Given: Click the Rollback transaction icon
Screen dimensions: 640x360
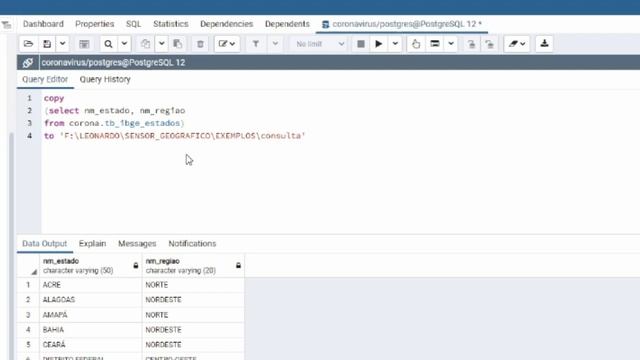Looking at the screenshot, I should point(489,44).
